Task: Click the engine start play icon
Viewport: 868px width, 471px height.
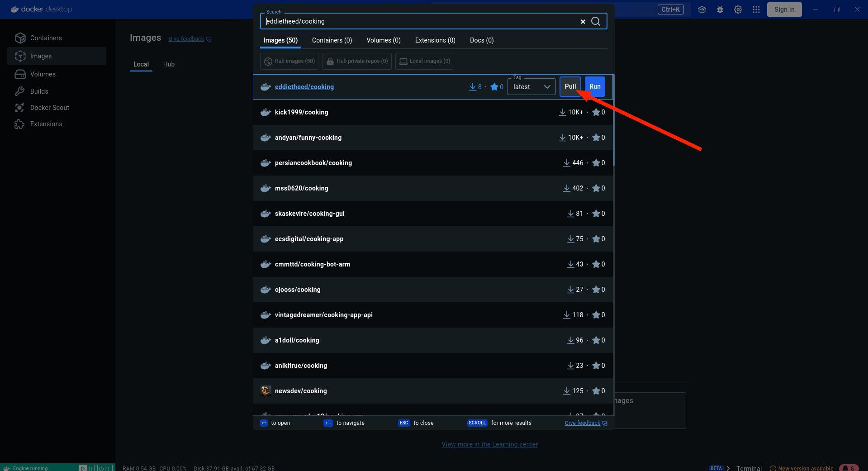Action: point(83,468)
